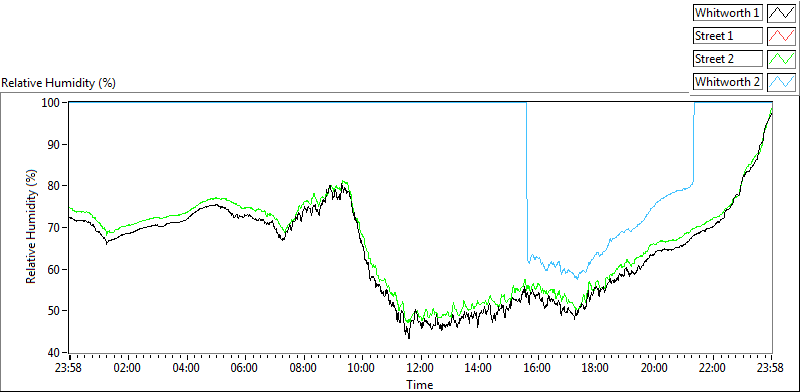Click the Relative Humidity (%) chart title
The width and height of the screenshot is (800, 392).
pyautogui.click(x=59, y=83)
